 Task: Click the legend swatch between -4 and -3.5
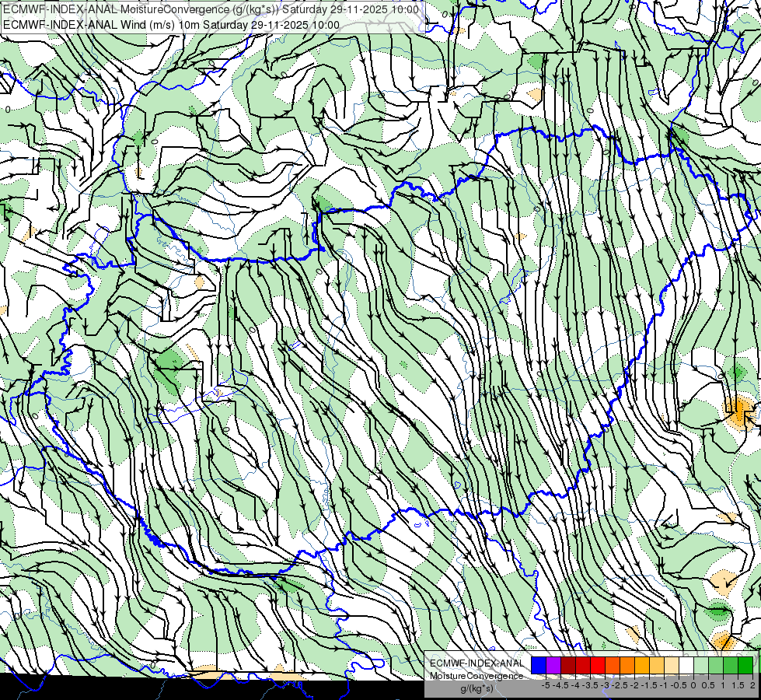tap(583, 666)
